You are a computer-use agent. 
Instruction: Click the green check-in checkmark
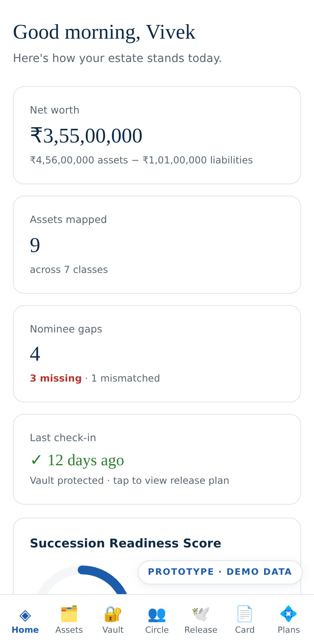coord(36,460)
